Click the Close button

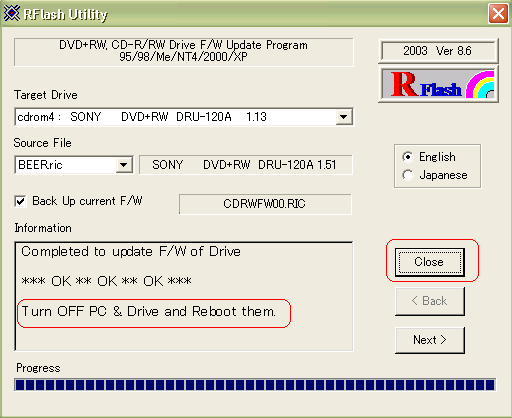point(430,262)
